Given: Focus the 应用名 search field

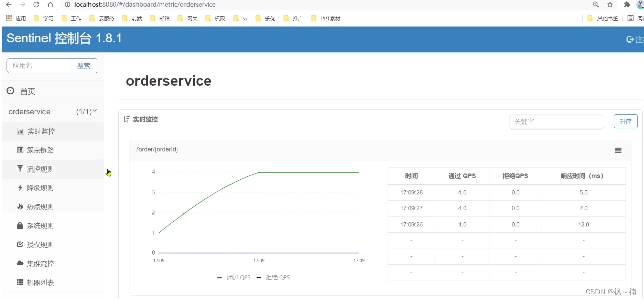Looking at the screenshot, I should click(x=39, y=66).
